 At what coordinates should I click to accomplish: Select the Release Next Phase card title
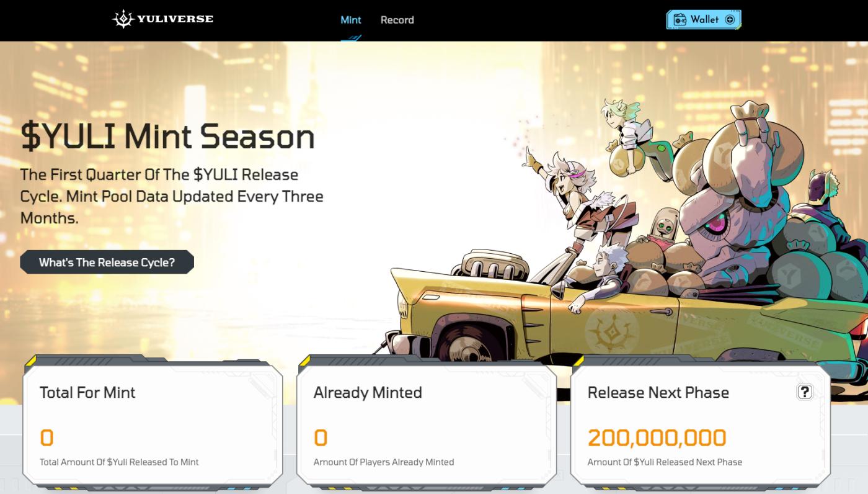pos(658,392)
